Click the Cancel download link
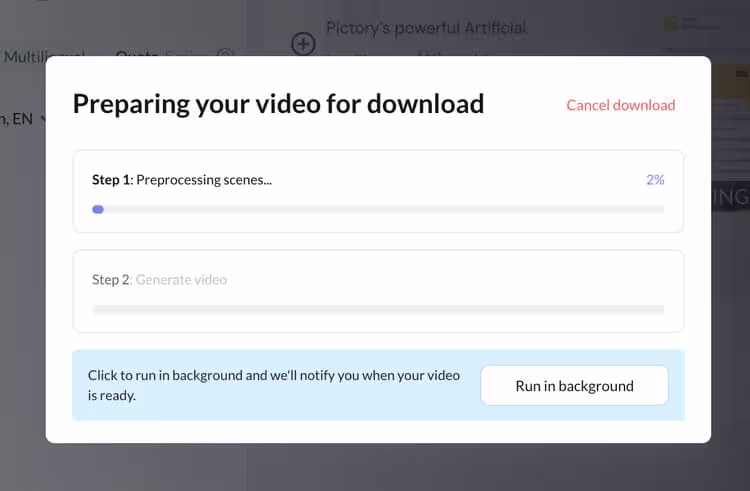Viewport: 750px width, 491px height. pyautogui.click(x=620, y=105)
